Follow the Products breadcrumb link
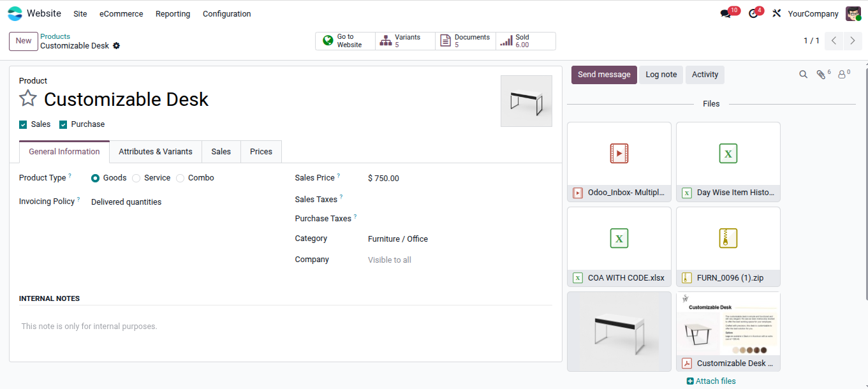The height and width of the screenshot is (389, 868). pyautogui.click(x=55, y=36)
